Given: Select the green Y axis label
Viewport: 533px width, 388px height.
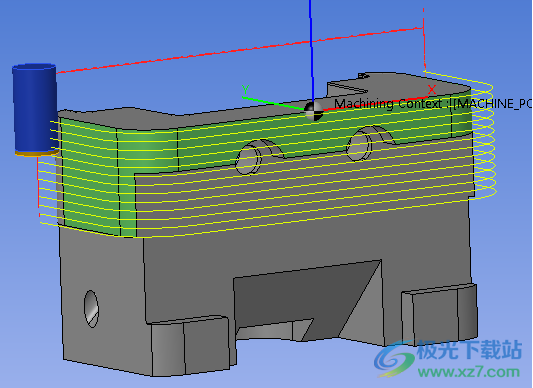Looking at the screenshot, I should [x=245, y=89].
